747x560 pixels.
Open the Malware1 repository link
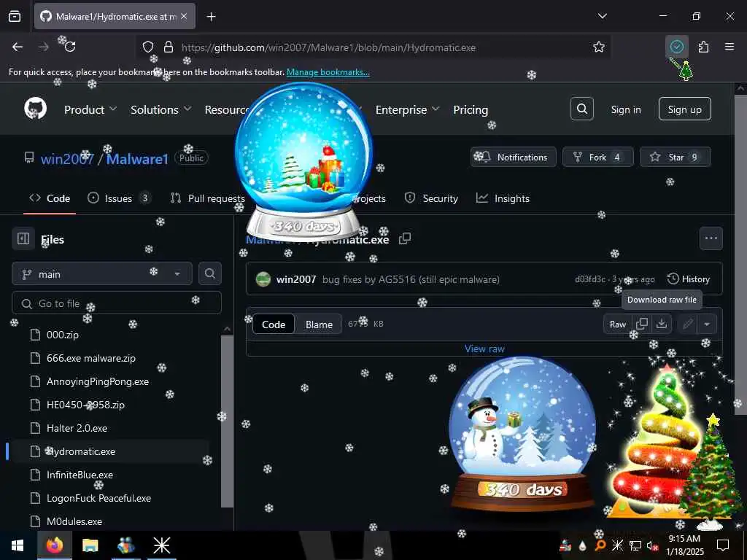click(x=137, y=158)
